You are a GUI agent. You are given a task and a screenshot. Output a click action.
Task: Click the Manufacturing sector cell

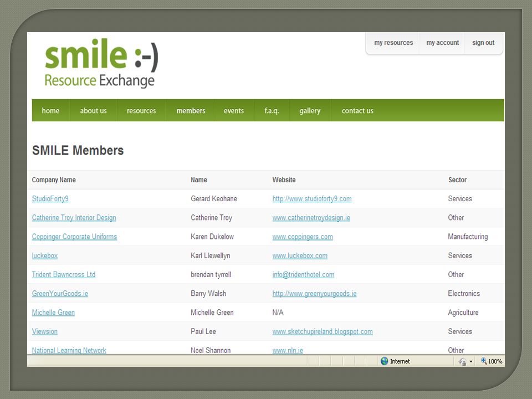click(x=468, y=237)
